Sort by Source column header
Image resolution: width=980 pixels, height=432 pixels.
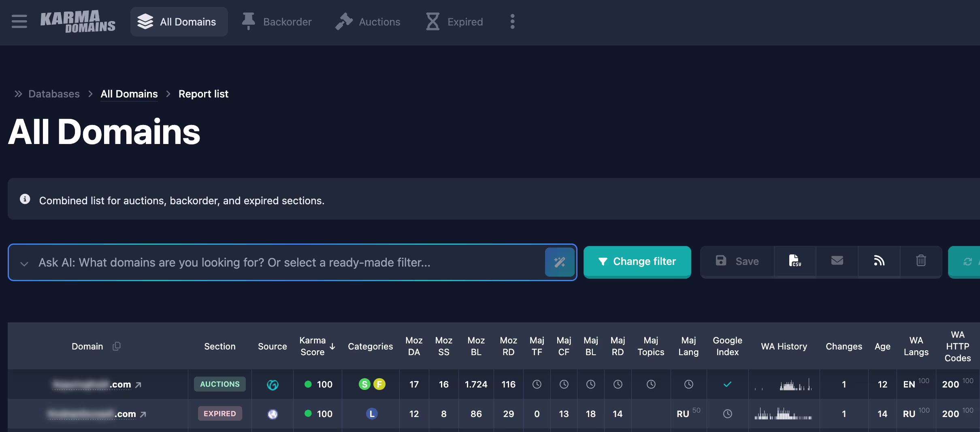pyautogui.click(x=272, y=346)
